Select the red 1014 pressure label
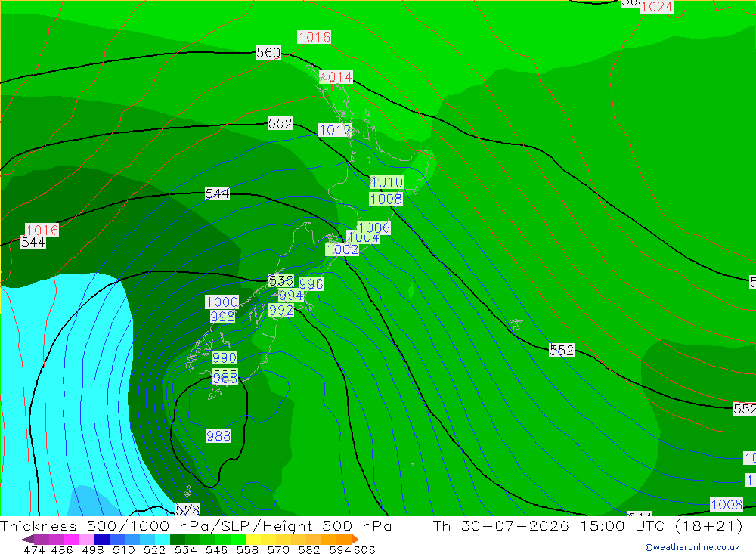756x554 pixels. tap(336, 76)
